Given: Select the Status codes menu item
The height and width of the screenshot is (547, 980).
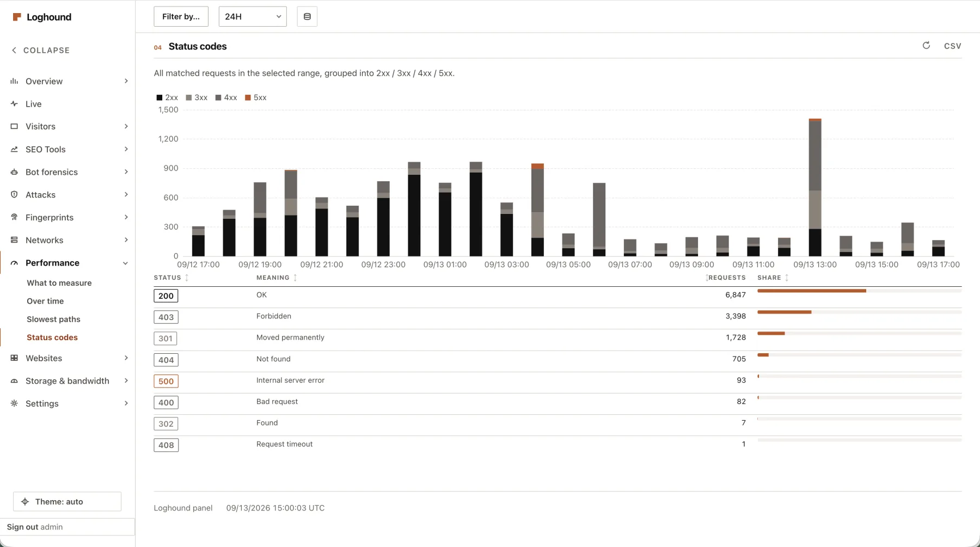Looking at the screenshot, I should pyautogui.click(x=52, y=337).
